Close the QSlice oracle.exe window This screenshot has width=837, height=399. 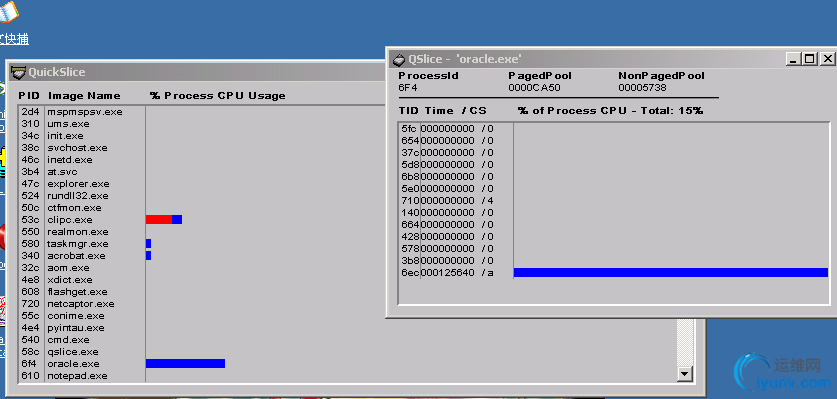click(827, 59)
